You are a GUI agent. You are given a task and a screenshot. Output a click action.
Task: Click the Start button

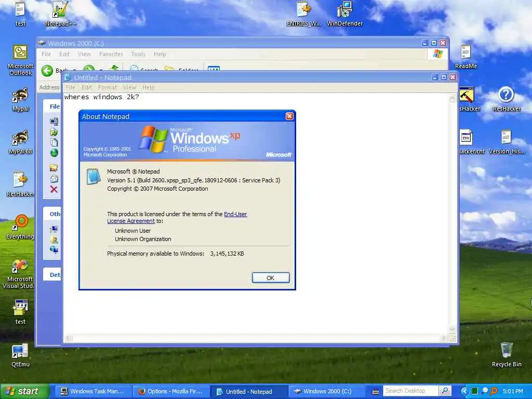pos(24,391)
